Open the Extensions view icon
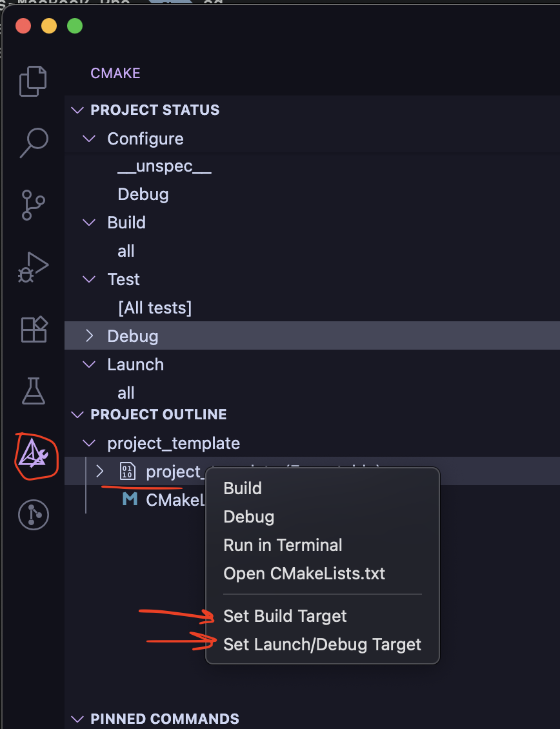Screen dimensions: 560x729 tap(33, 329)
